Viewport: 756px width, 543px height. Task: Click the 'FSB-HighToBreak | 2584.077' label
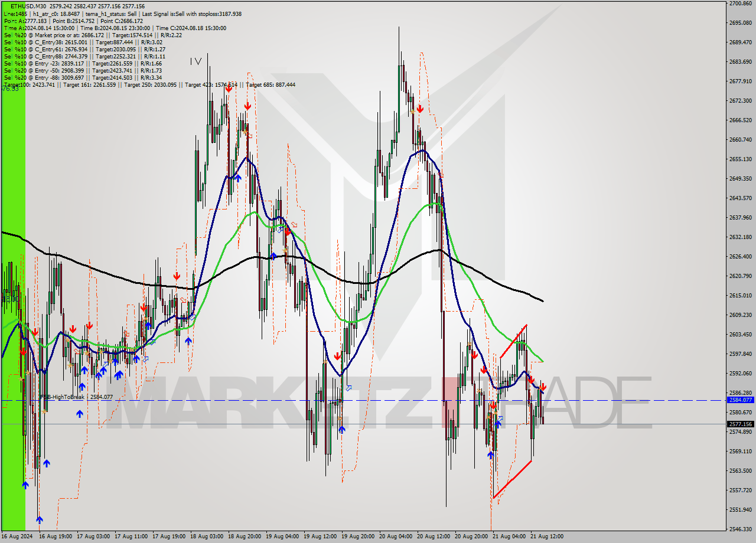click(76, 397)
